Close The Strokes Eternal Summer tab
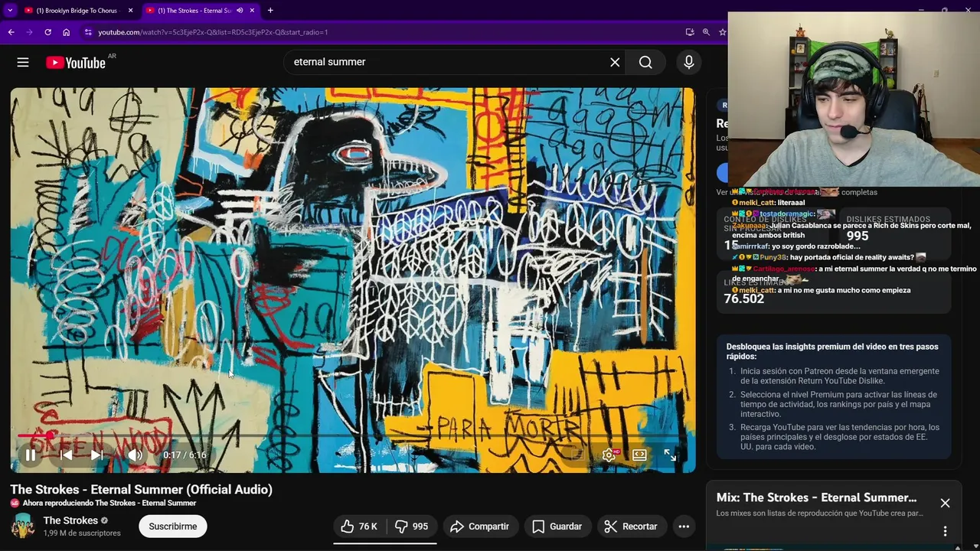Viewport: 980px width, 551px height. 252,11
